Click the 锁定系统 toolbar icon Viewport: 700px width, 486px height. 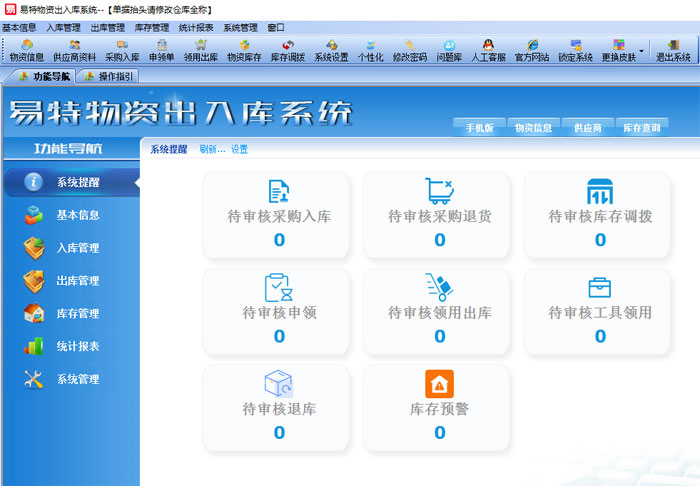(x=575, y=50)
